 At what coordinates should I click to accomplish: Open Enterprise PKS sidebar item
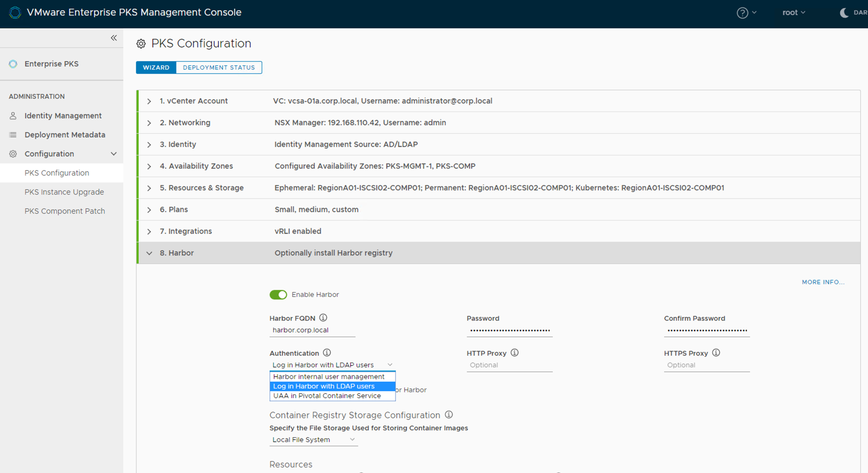tap(52, 64)
